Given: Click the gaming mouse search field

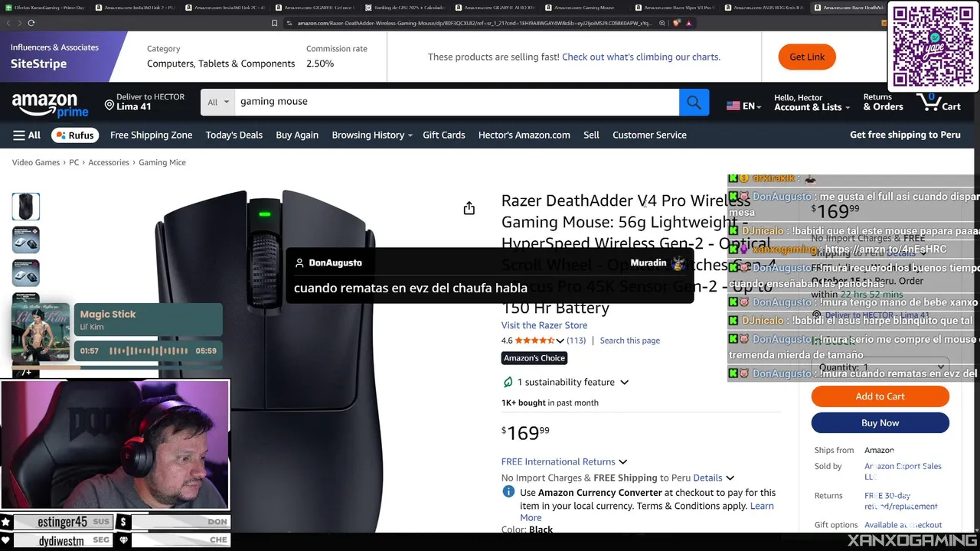Looking at the screenshot, I should [456, 102].
